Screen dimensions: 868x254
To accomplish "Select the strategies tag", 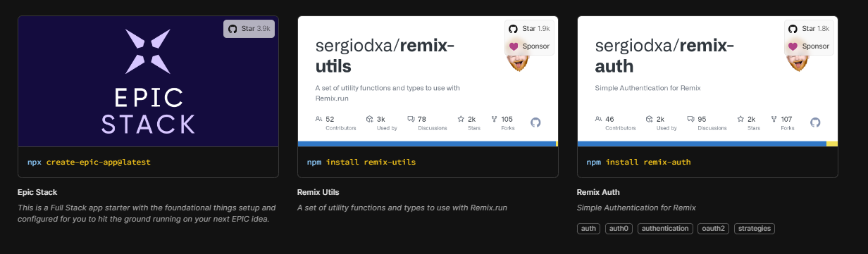I will [754, 229].
